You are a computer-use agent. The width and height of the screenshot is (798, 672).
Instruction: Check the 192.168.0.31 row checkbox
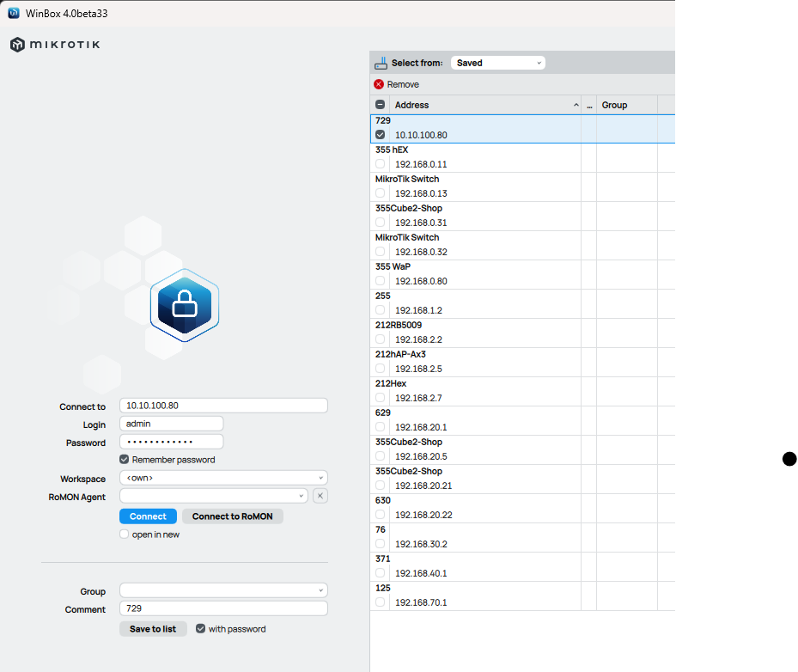point(381,223)
